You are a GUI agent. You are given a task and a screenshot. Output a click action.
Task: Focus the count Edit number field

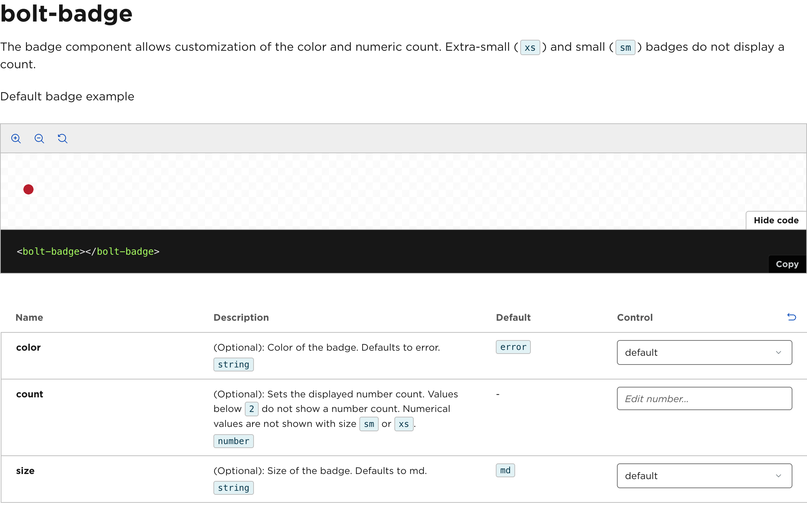tap(704, 398)
